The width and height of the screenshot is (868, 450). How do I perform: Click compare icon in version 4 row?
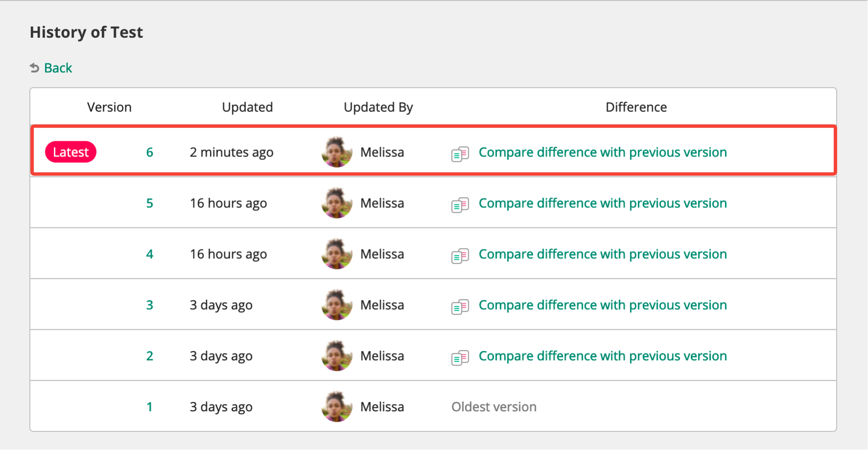pyautogui.click(x=460, y=256)
